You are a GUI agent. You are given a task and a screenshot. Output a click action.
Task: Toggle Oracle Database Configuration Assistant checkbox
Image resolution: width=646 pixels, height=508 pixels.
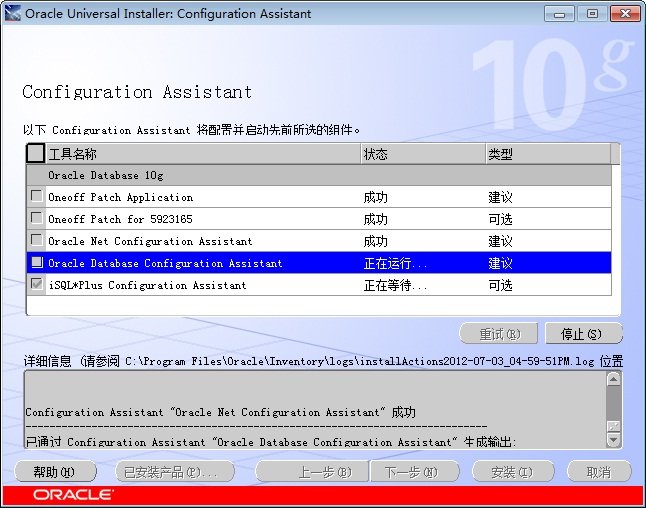tap(37, 262)
